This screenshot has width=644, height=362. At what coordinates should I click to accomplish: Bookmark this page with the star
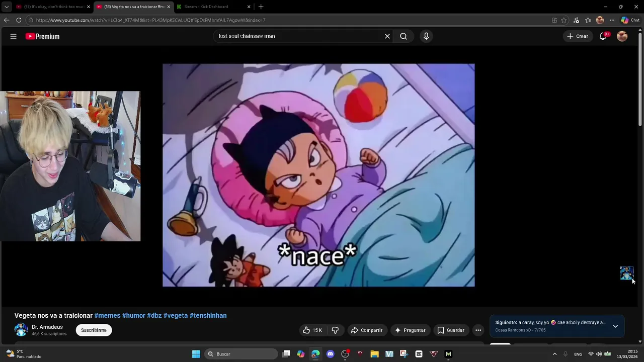click(564, 20)
